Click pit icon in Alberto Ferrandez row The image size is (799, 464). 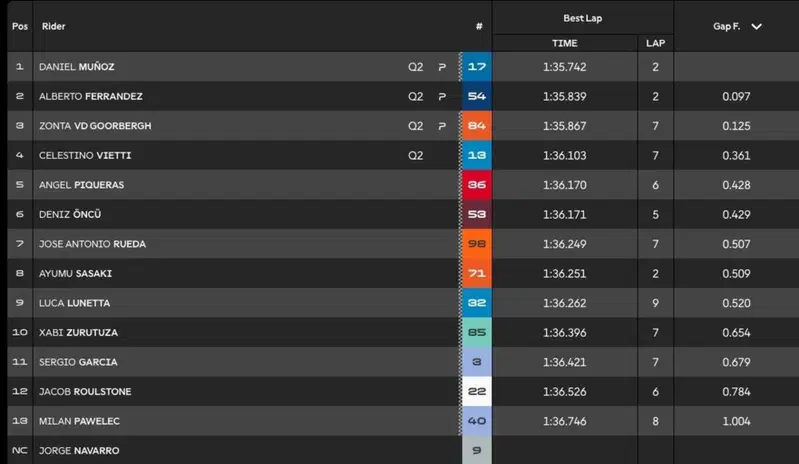(x=442, y=96)
